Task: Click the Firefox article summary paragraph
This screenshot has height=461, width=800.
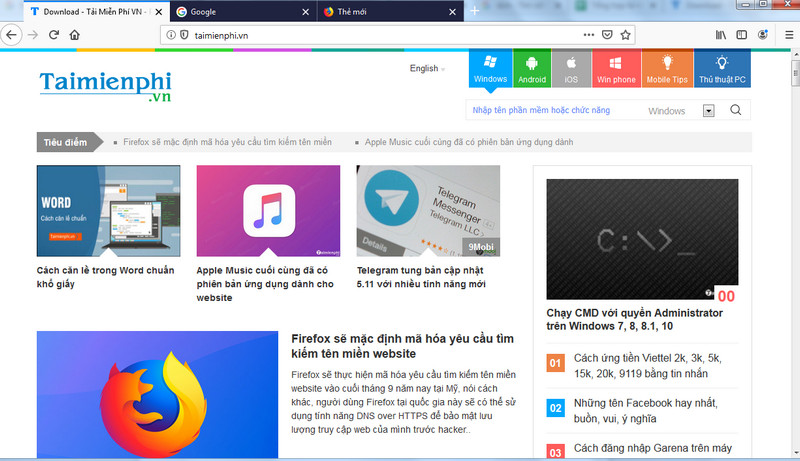Action: tap(404, 402)
